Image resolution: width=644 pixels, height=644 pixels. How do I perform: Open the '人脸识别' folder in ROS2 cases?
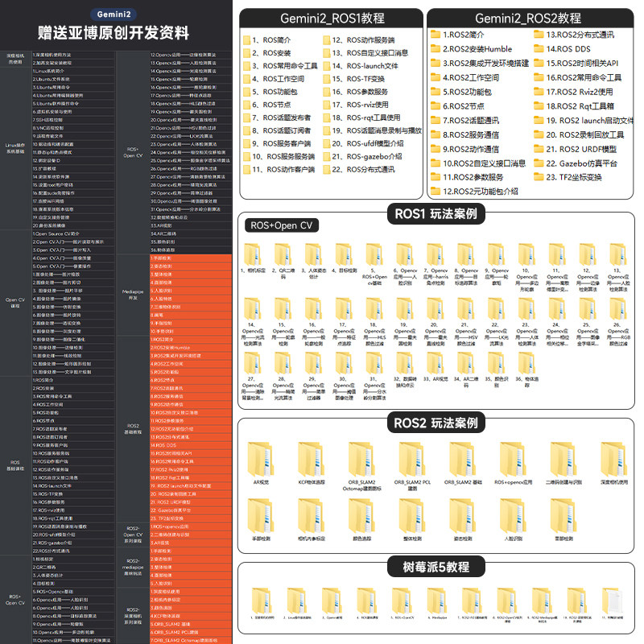[x=514, y=517]
